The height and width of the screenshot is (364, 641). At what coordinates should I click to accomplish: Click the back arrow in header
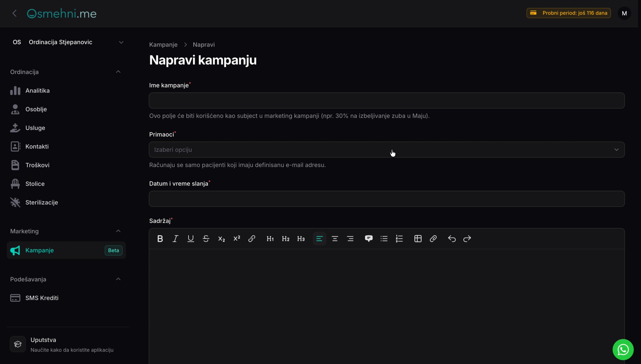point(14,13)
